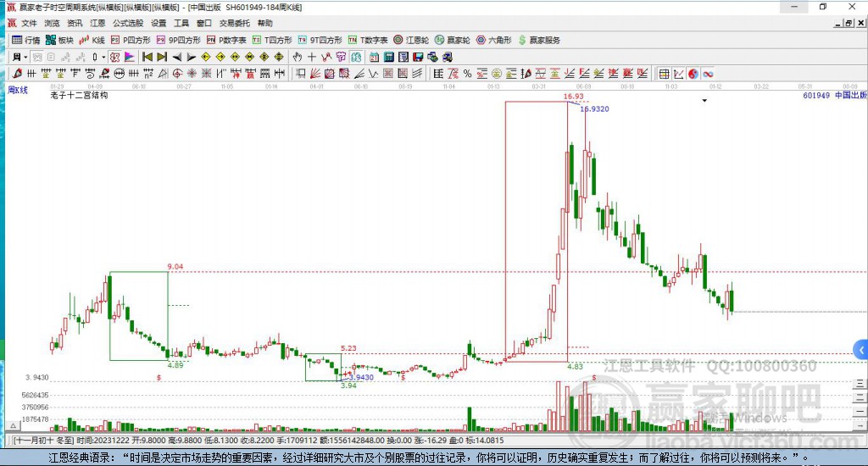This screenshot has width=868, height=466.
Task: Open the 公式选股 menu
Action: 128,23
